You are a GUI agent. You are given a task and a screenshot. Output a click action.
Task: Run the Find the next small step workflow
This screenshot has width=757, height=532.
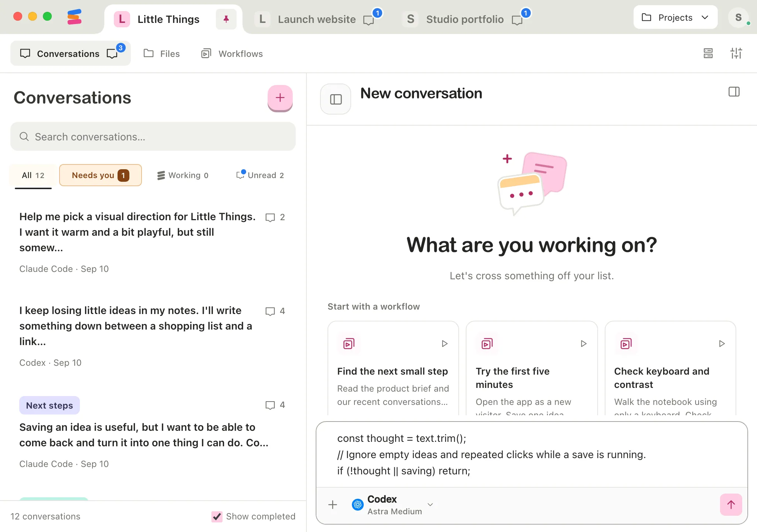[x=445, y=344]
